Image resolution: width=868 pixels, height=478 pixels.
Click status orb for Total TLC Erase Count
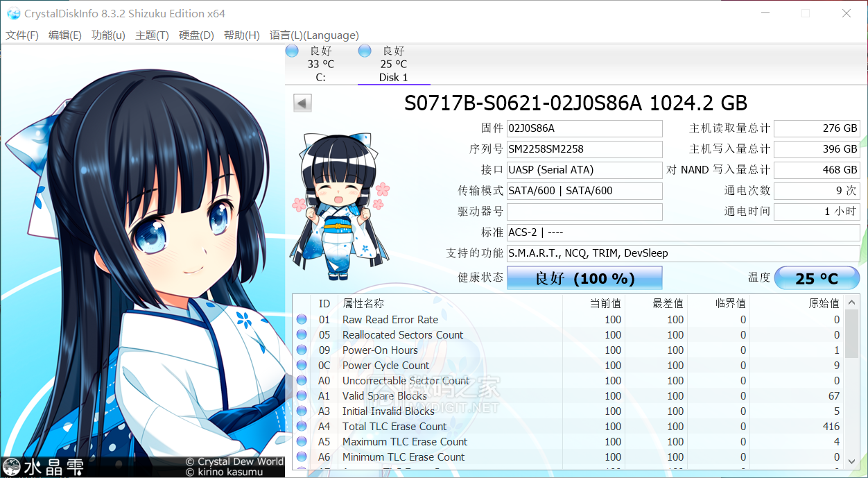[x=302, y=427]
